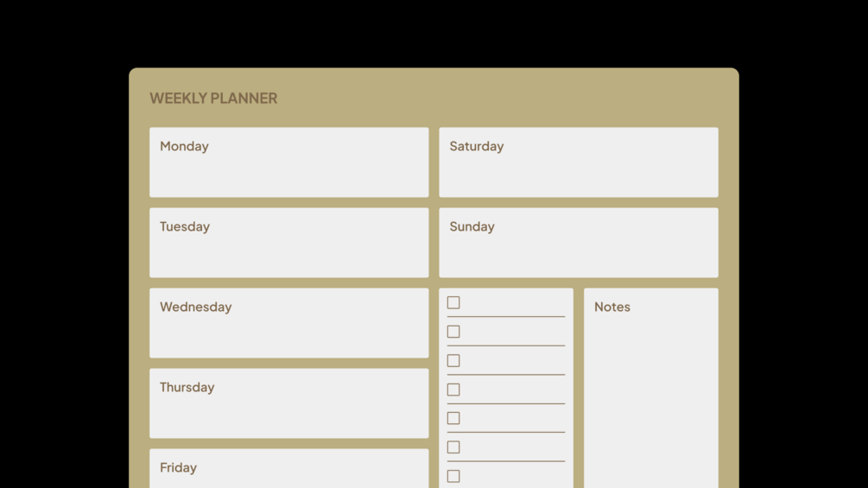The height and width of the screenshot is (488, 868).
Task: Toggle the seventh to-do checkbox
Action: (x=453, y=476)
